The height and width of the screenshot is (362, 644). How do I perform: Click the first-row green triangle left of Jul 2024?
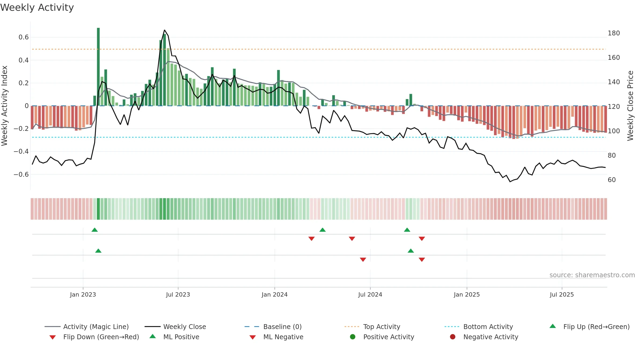(x=323, y=230)
